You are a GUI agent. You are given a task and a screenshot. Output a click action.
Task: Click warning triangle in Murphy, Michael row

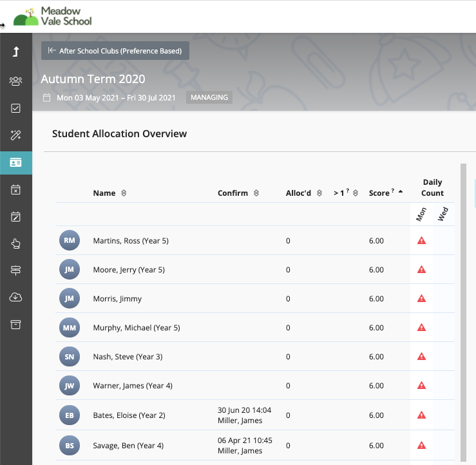click(x=421, y=328)
